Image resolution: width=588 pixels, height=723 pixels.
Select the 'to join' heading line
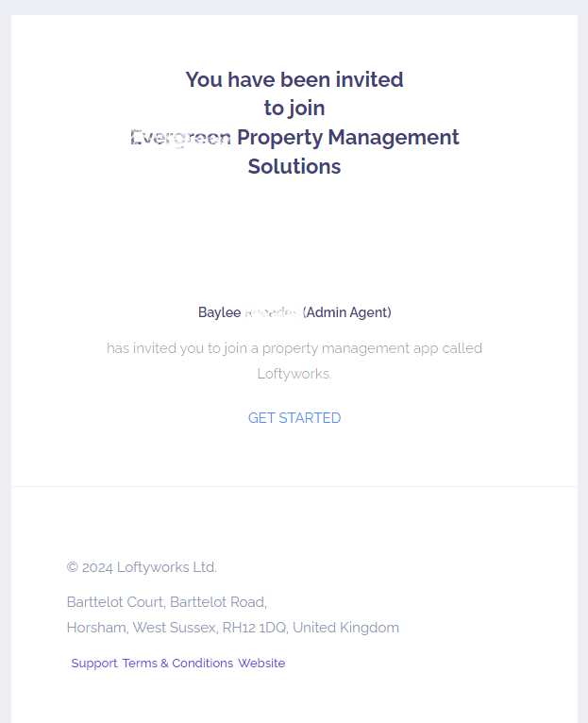(294, 109)
